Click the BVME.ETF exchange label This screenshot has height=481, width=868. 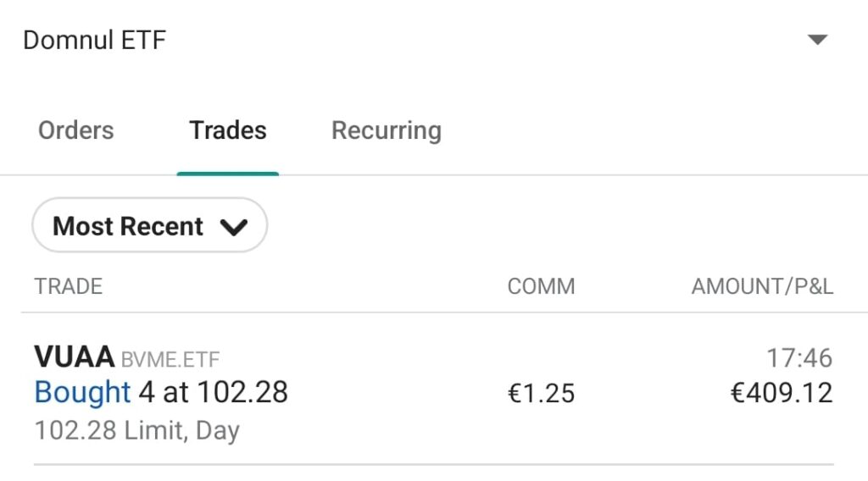click(170, 360)
